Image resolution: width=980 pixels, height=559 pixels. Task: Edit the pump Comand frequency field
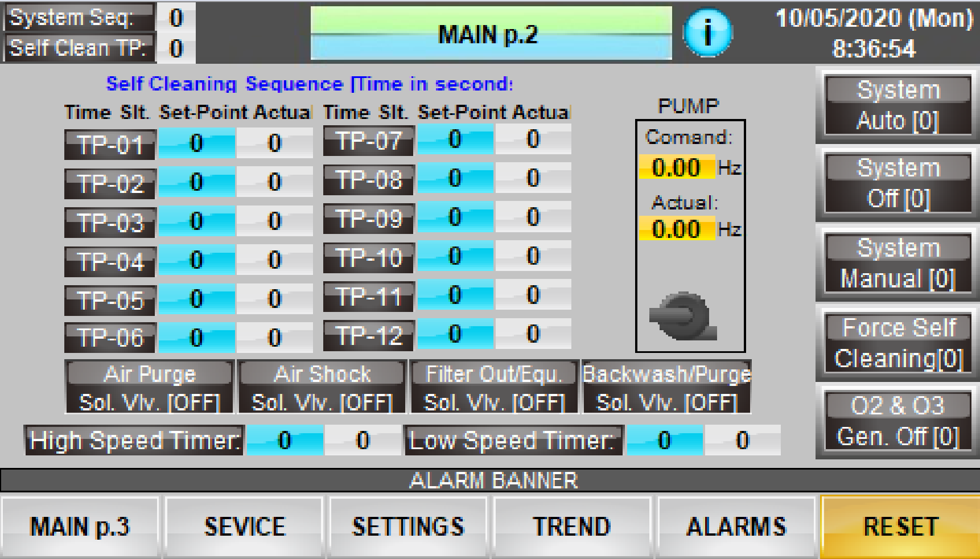pyautogui.click(x=676, y=168)
